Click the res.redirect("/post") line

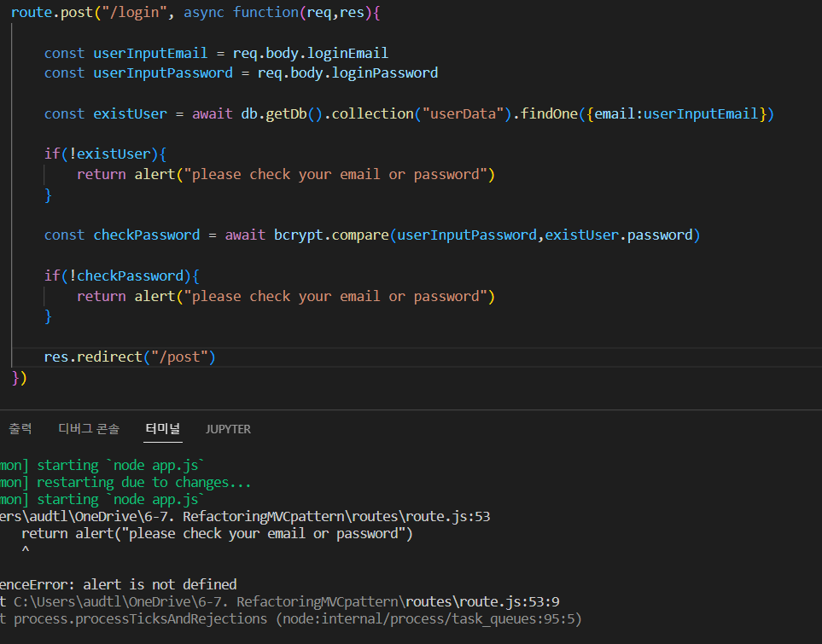130,357
